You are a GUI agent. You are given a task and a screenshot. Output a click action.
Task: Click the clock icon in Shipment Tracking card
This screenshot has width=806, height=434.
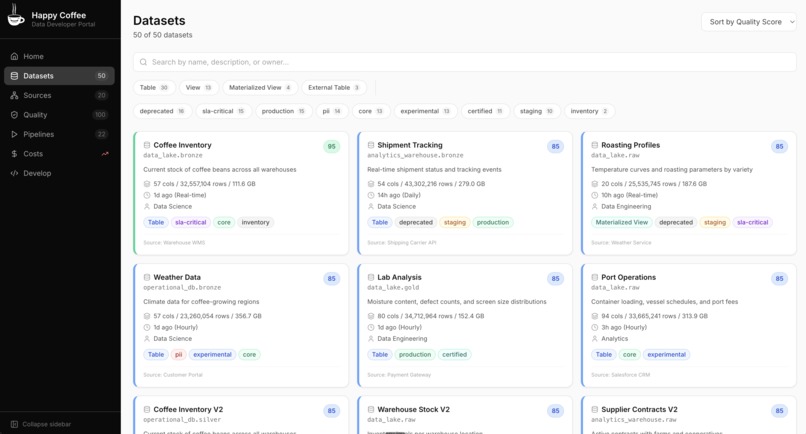coord(371,195)
